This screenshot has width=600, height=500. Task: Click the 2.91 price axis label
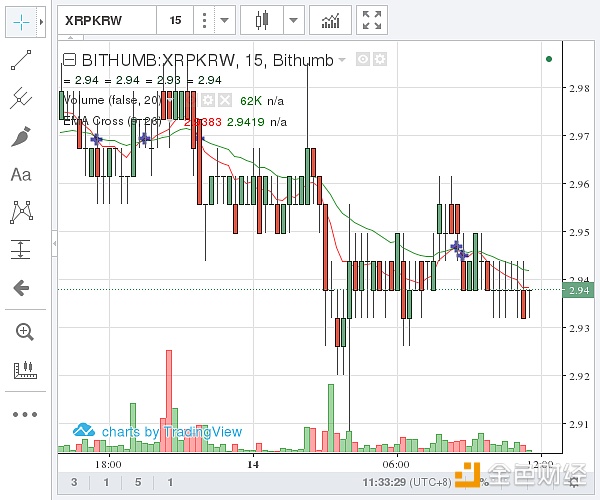coord(579,424)
